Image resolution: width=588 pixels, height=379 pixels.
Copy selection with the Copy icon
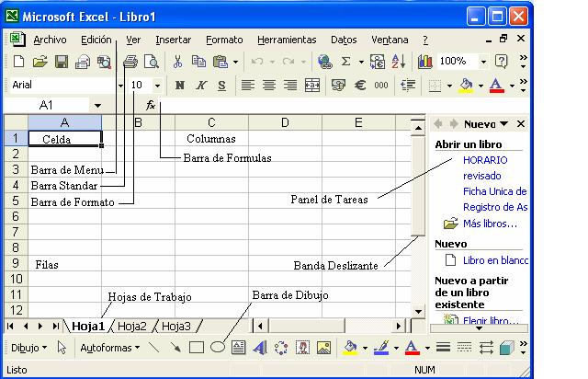coord(198,62)
